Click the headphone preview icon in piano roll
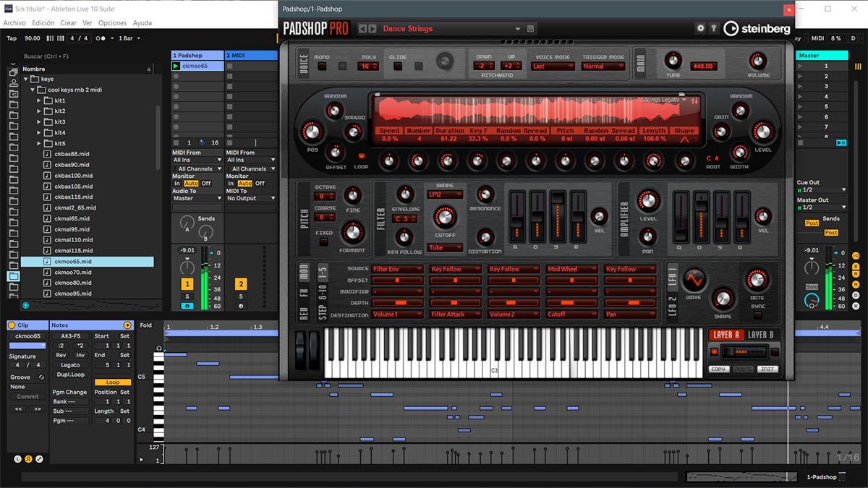The width and height of the screenshot is (868, 488). coord(159,348)
